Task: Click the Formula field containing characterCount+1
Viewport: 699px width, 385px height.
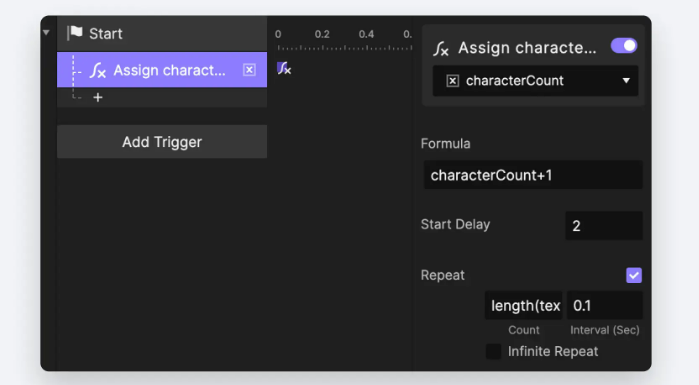Action: (x=533, y=175)
